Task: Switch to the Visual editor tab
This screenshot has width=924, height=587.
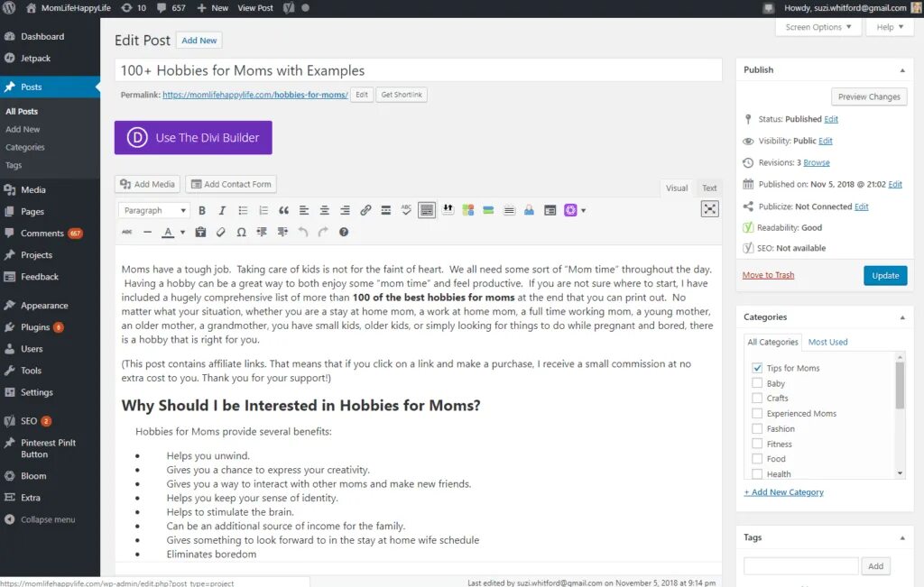Action: click(x=677, y=188)
